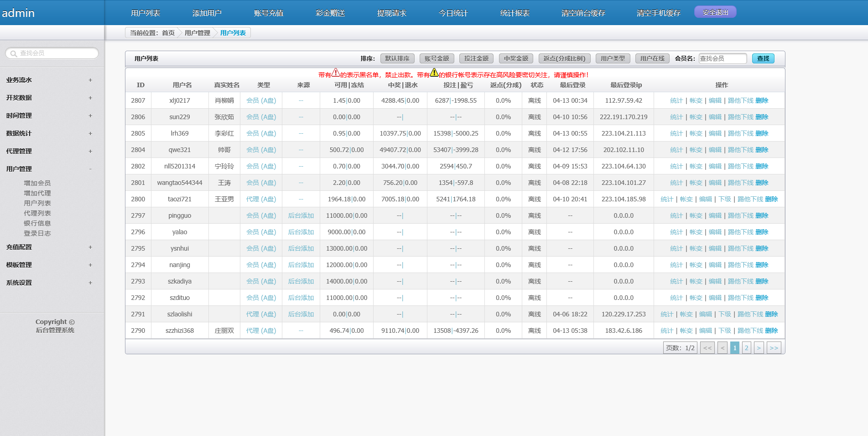Focus the 会员名 search input field

(x=722, y=58)
